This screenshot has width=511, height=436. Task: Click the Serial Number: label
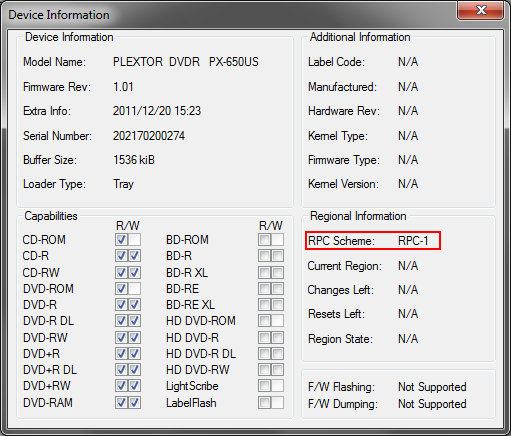pos(57,136)
